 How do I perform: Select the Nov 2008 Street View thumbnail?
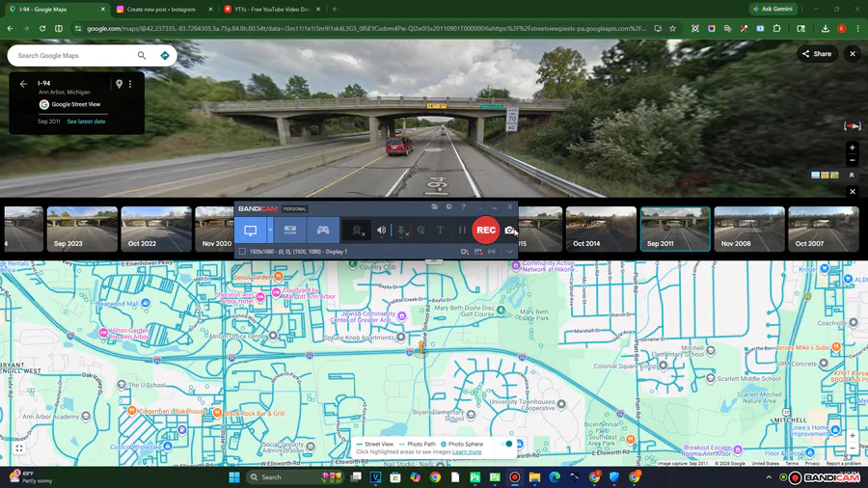click(749, 230)
